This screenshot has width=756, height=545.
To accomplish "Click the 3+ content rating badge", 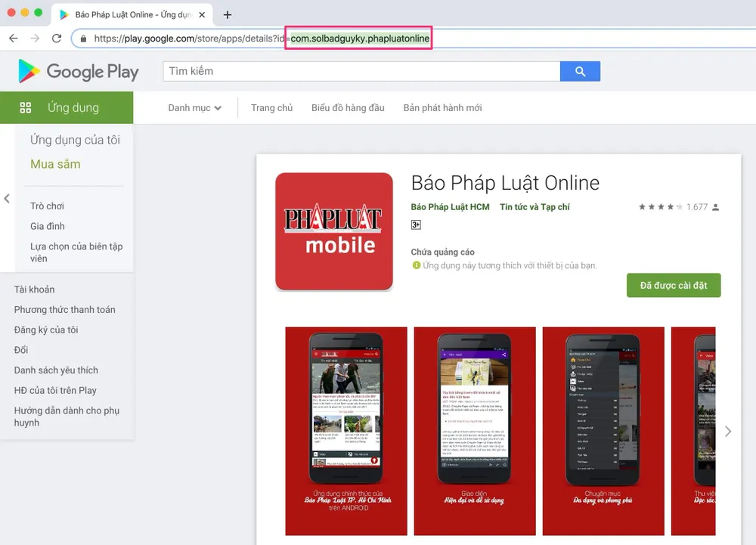I will (x=416, y=225).
